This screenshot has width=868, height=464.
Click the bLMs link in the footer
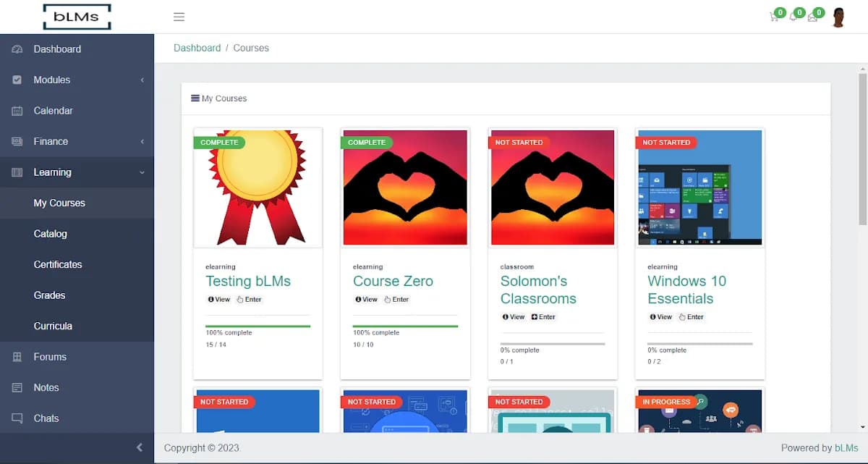point(846,448)
